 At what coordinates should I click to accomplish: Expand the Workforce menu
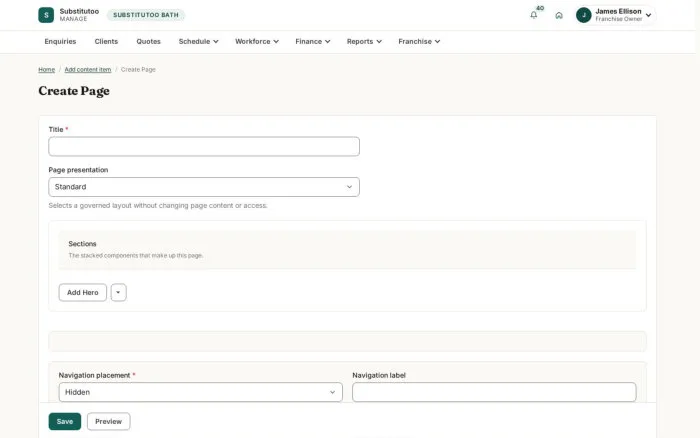(257, 41)
